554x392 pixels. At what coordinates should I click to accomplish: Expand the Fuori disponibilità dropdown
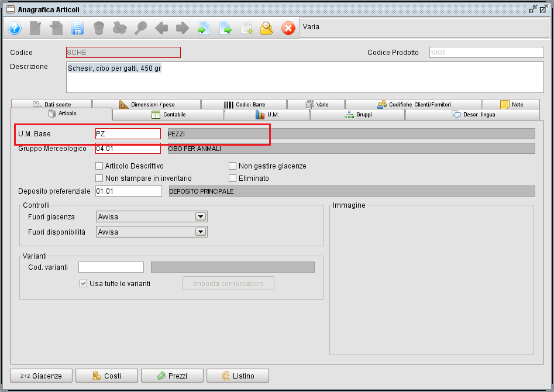point(201,232)
